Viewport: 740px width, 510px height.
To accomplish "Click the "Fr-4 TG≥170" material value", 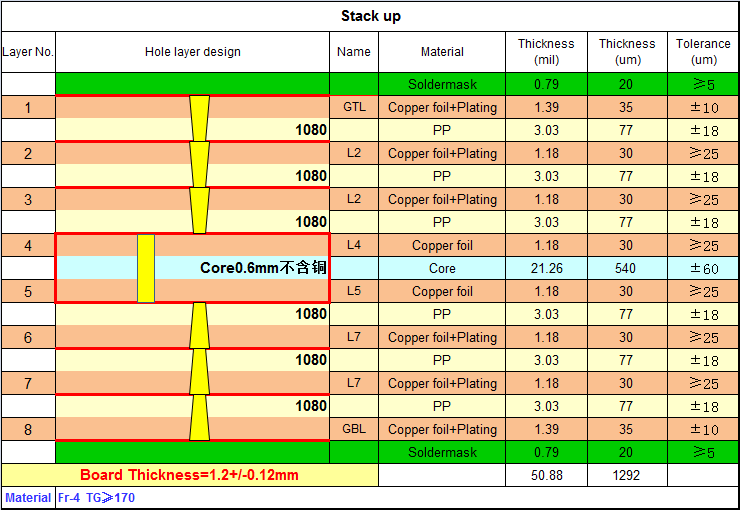I will click(x=96, y=498).
